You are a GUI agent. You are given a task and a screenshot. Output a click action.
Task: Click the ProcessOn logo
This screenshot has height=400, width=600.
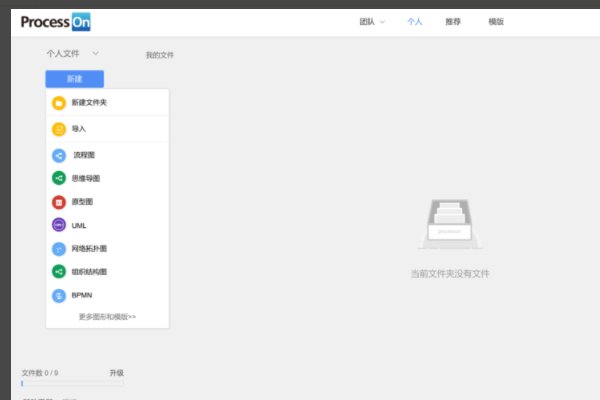[x=55, y=22]
